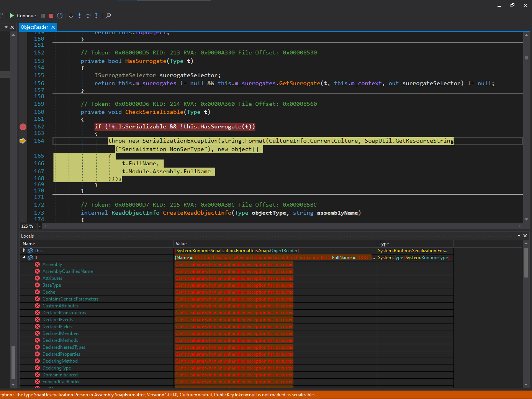Click the show next statement arrow icon
The width and height of the screenshot is (532, 399).
tap(71, 16)
